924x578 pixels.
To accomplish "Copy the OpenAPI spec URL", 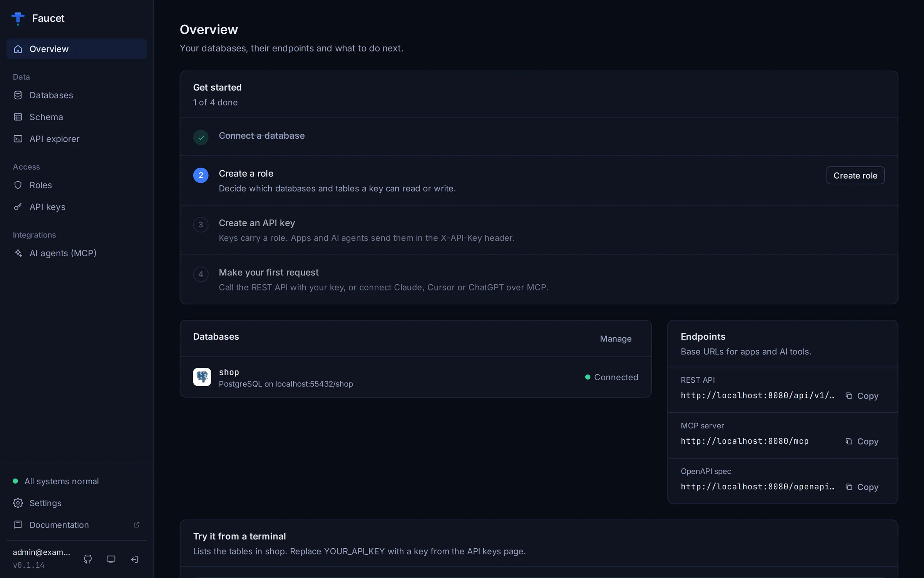I will point(862,487).
